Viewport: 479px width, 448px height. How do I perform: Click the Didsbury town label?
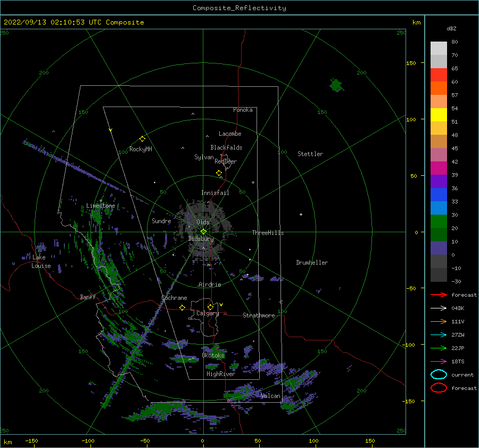pyautogui.click(x=201, y=239)
